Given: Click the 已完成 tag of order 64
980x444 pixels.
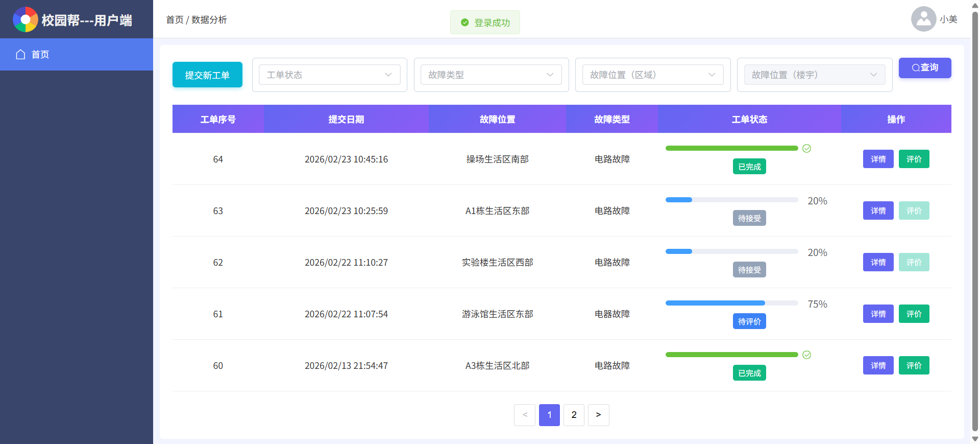Looking at the screenshot, I should (x=749, y=167).
